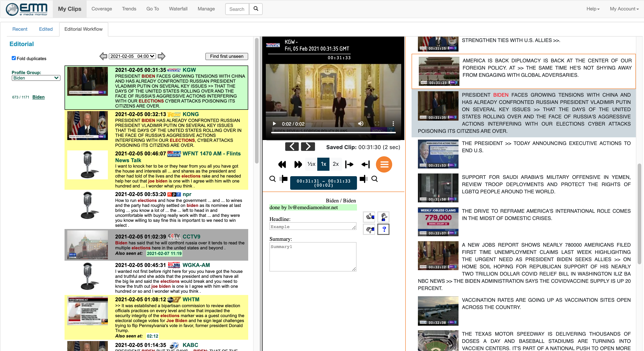This screenshot has height=351, width=644.
Task: Click into the Headline input field
Action: click(x=313, y=226)
